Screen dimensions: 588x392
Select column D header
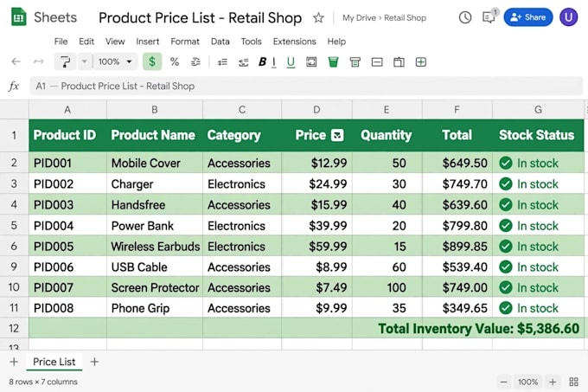point(316,110)
